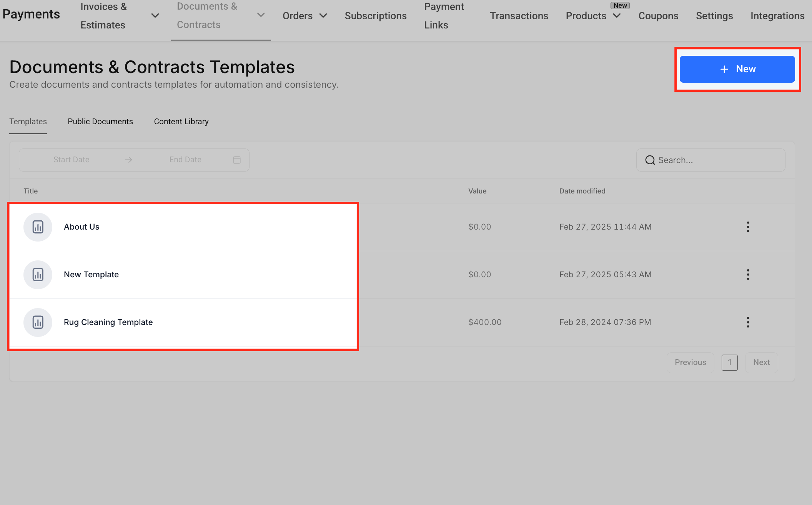Expand the Orders dropdown menu
The image size is (812, 505).
coord(323,16)
